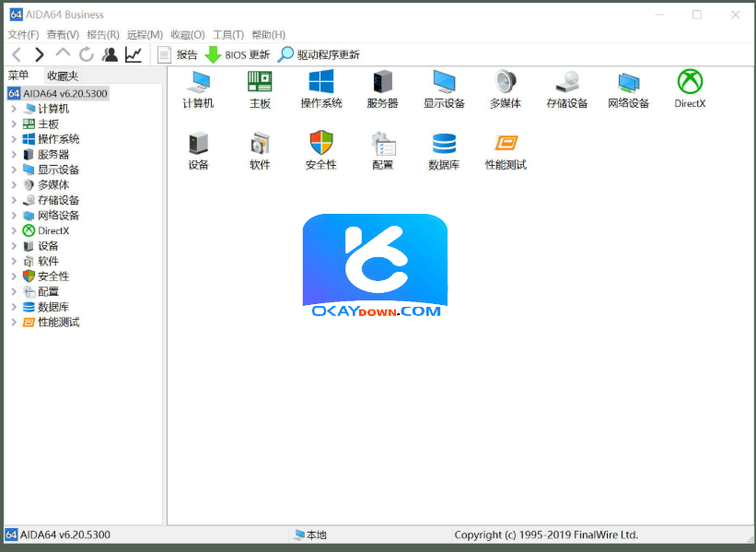Open the 查看(V) menu

[x=63, y=35]
